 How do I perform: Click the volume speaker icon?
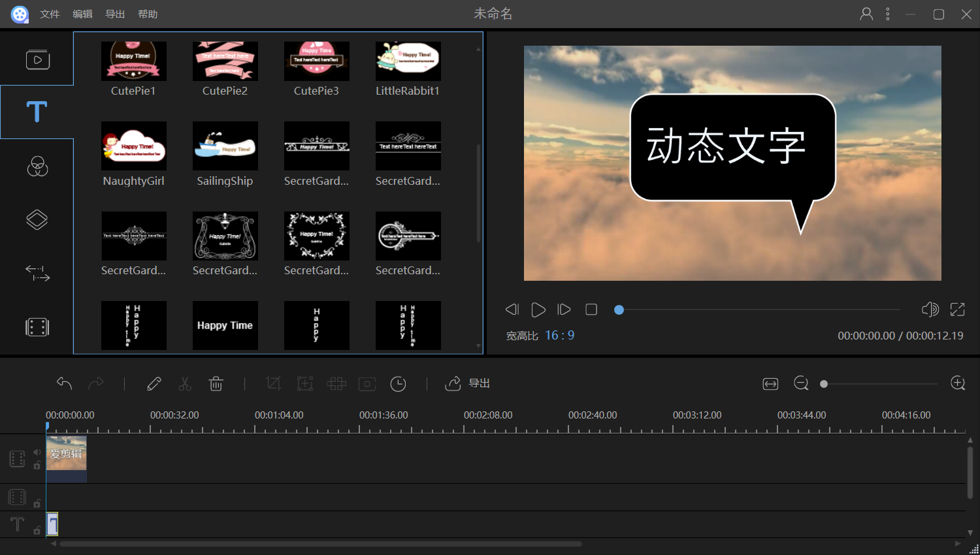[930, 309]
